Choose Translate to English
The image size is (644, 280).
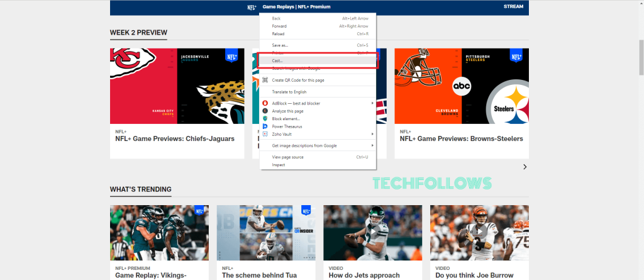tap(318, 92)
